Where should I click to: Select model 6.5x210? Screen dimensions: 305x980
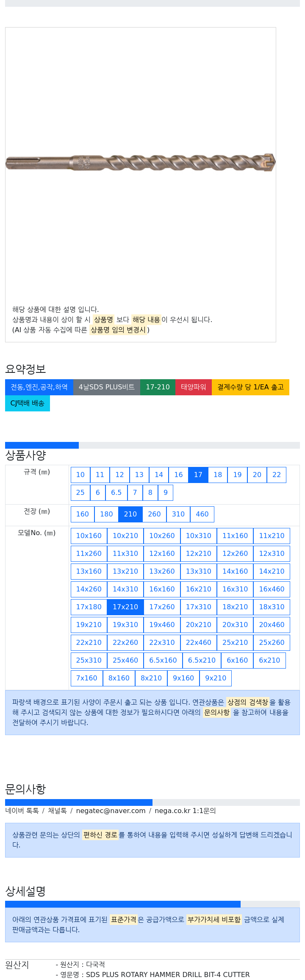(x=202, y=661)
